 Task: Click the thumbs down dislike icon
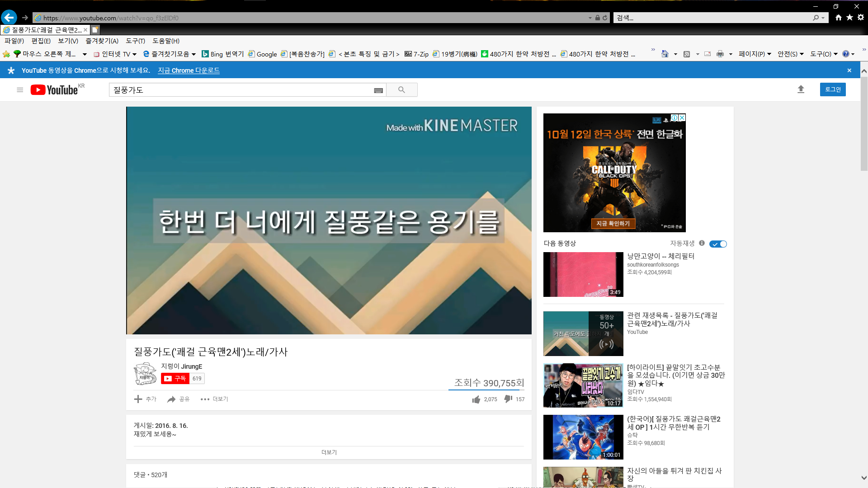[508, 399]
